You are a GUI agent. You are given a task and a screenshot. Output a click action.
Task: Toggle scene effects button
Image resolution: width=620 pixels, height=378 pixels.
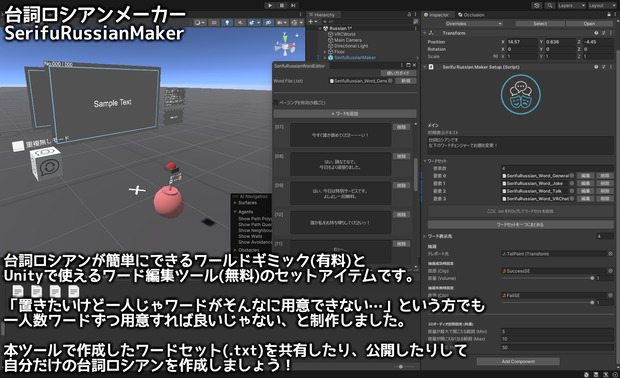(251, 23)
